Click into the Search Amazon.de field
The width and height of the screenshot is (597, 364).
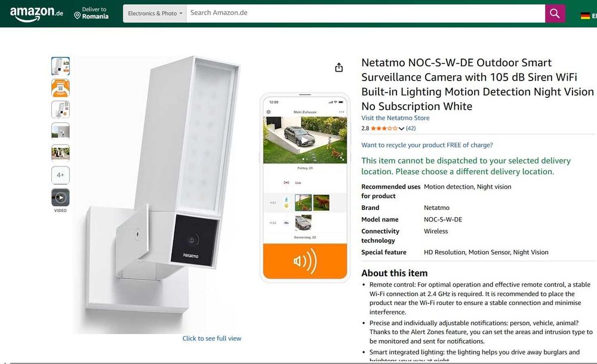click(365, 13)
